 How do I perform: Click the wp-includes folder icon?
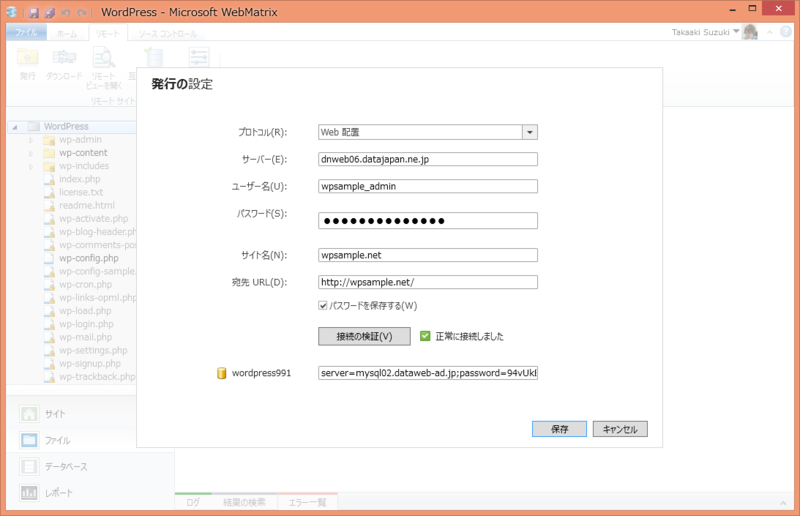tap(49, 166)
